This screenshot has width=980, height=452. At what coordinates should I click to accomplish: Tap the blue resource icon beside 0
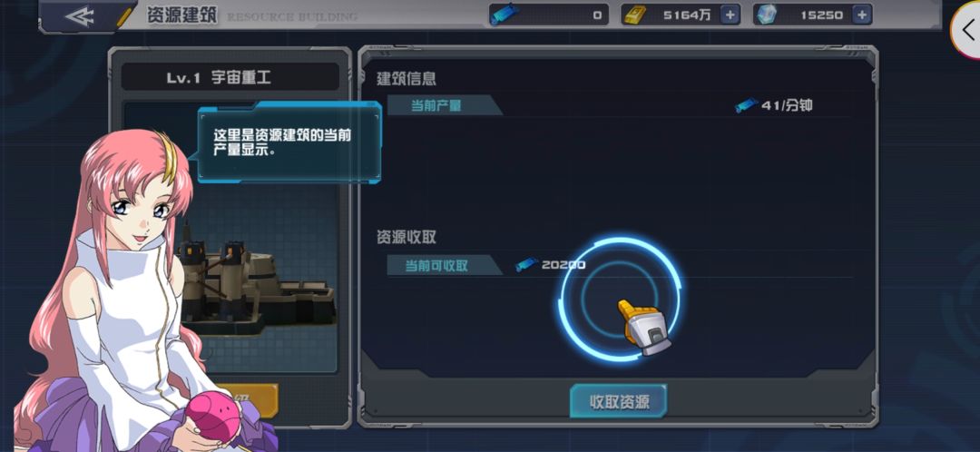tap(505, 15)
